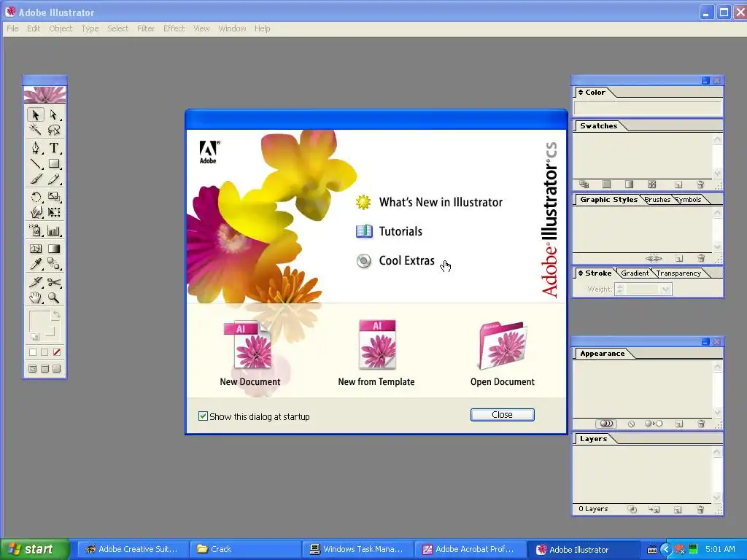Open the Crack folder taskbar item
The width and height of the screenshot is (747, 560).
click(x=246, y=549)
